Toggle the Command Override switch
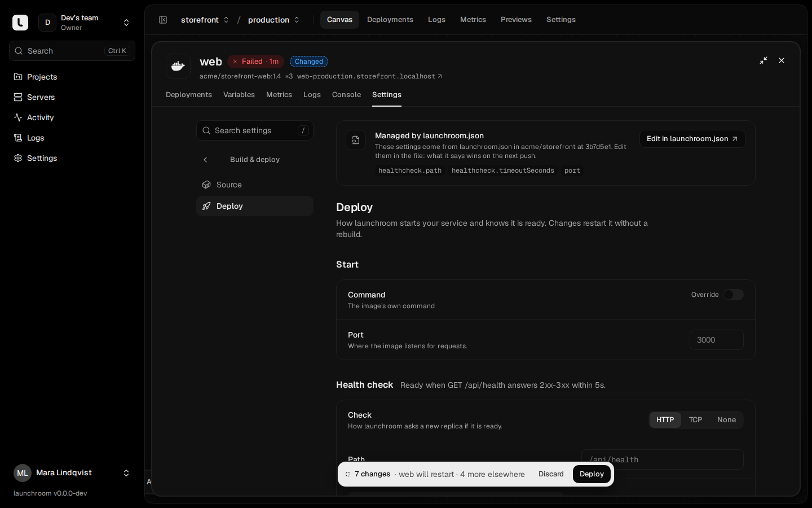 [734, 295]
